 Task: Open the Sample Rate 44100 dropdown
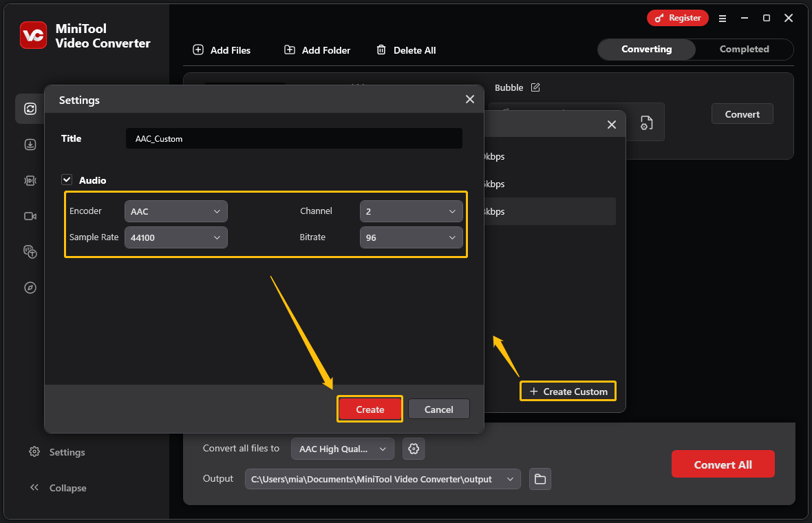pyautogui.click(x=175, y=237)
